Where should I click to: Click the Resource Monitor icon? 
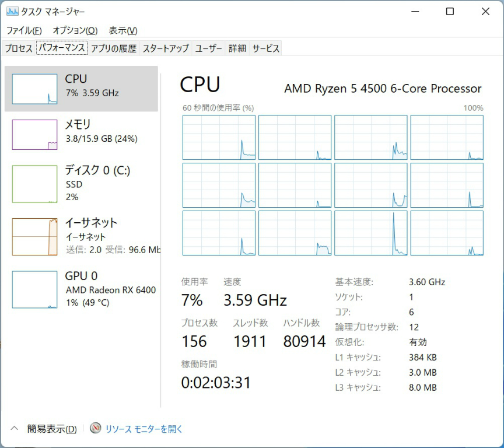[96, 429]
